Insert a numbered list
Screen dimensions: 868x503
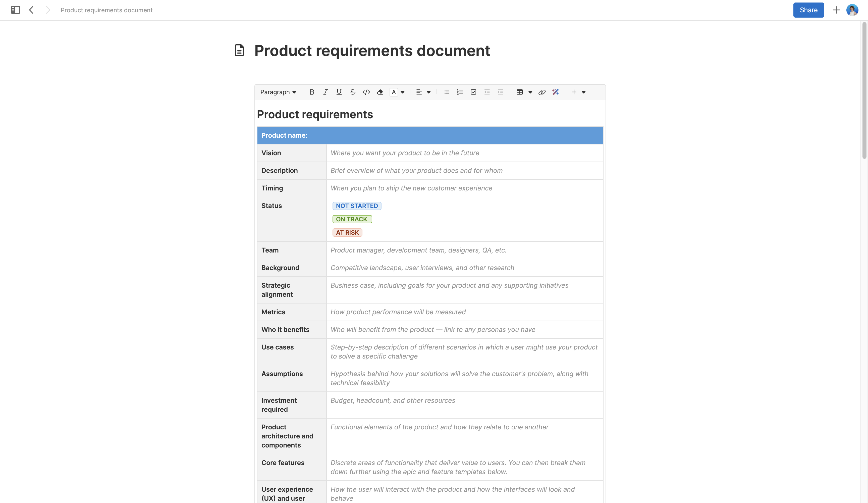[460, 92]
